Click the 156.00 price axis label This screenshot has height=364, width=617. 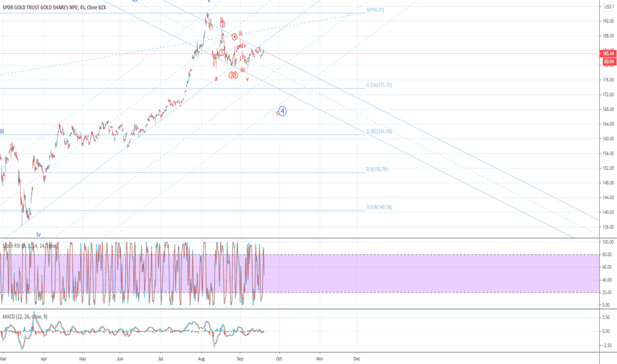click(x=608, y=154)
